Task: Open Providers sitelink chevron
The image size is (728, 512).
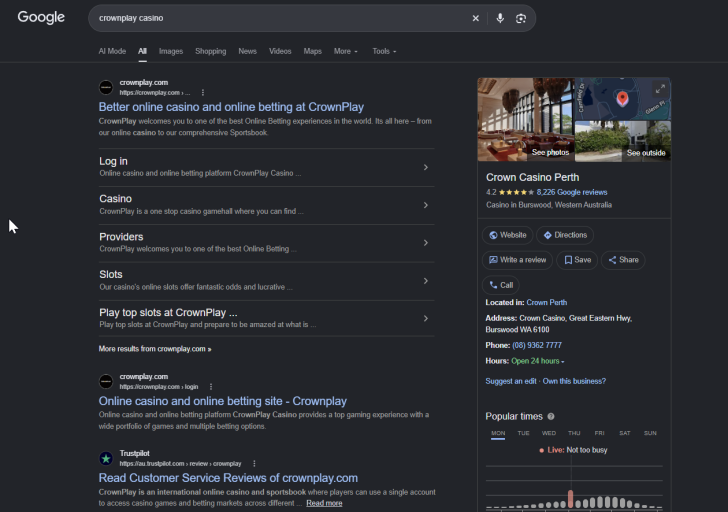Action: pyautogui.click(x=425, y=243)
